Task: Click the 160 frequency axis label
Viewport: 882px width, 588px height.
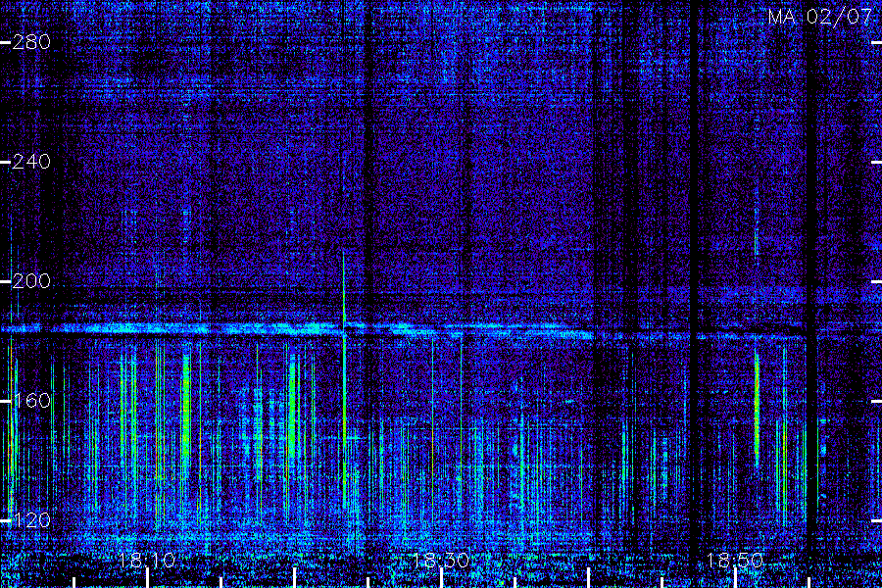Action: (31, 401)
